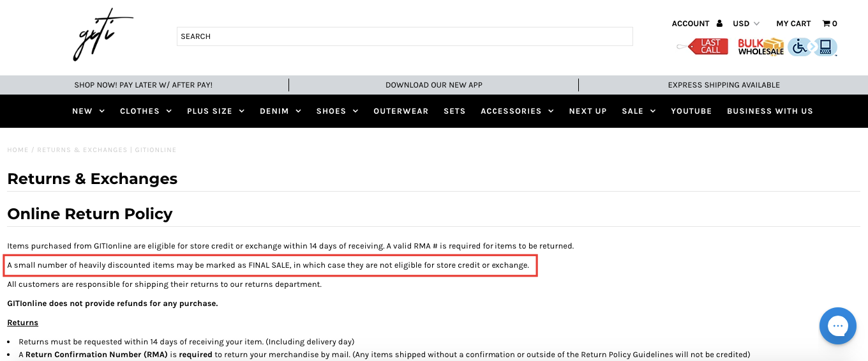
Task: Open the chat bubble widget
Action: point(837,326)
